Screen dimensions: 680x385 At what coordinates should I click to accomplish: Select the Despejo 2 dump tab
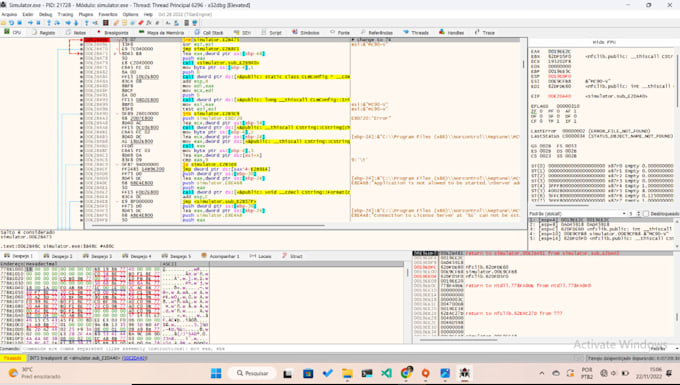click(58, 256)
